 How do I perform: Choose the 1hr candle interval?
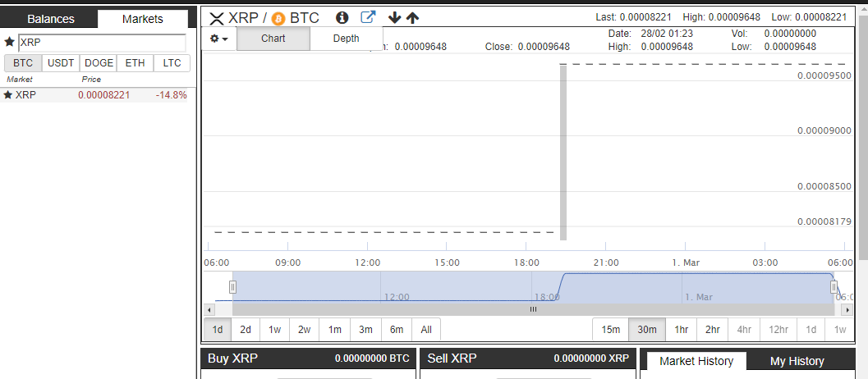pos(681,330)
